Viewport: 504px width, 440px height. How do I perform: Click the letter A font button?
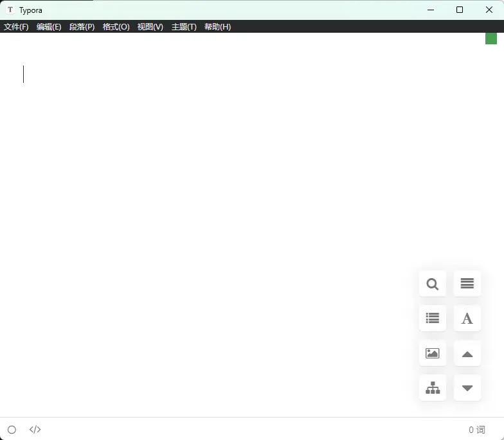click(467, 319)
